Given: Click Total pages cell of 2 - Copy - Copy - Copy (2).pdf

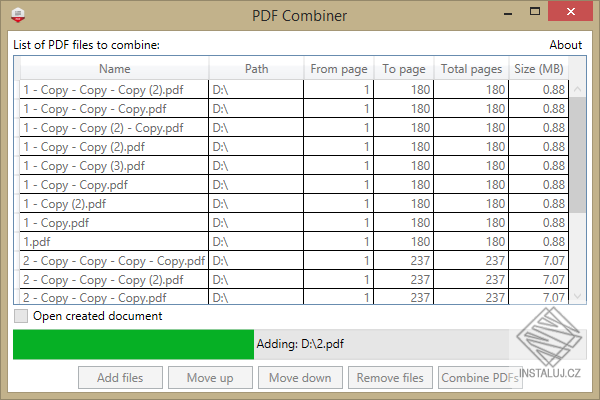Looking at the screenshot, I should pyautogui.click(x=471, y=279).
